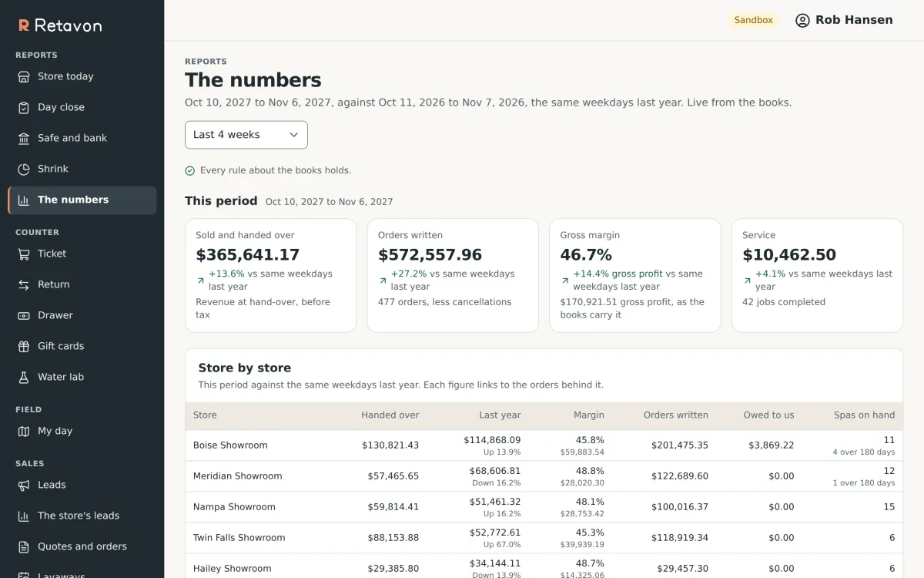This screenshot has height=578, width=924.
Task: Click the Ticket cart icon
Action: click(24, 254)
